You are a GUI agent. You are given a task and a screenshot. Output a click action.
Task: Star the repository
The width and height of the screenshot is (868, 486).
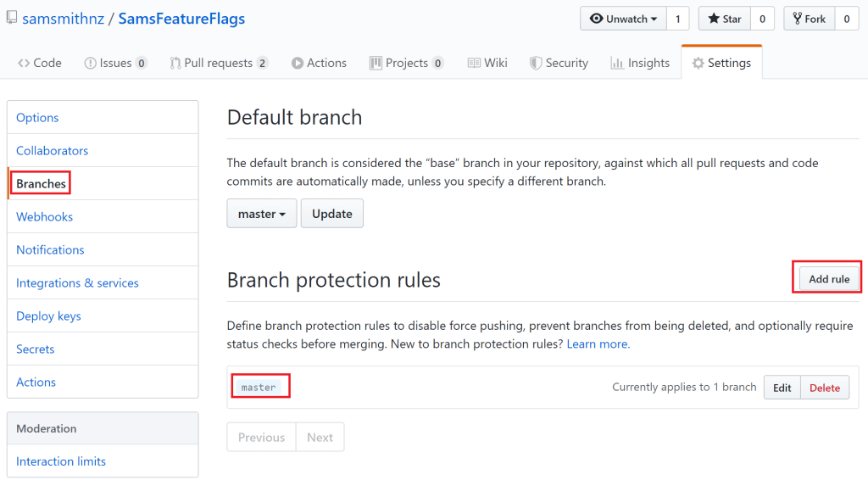pos(725,19)
